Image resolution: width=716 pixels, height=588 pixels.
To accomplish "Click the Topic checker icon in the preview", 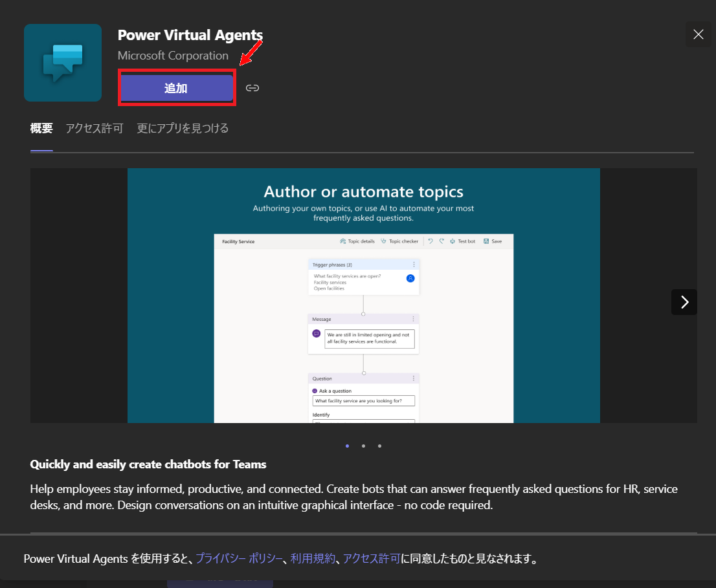I will (x=383, y=241).
